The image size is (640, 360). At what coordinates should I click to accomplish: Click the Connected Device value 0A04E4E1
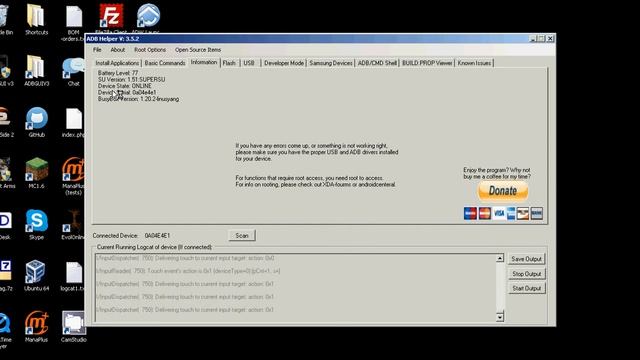pos(157,236)
